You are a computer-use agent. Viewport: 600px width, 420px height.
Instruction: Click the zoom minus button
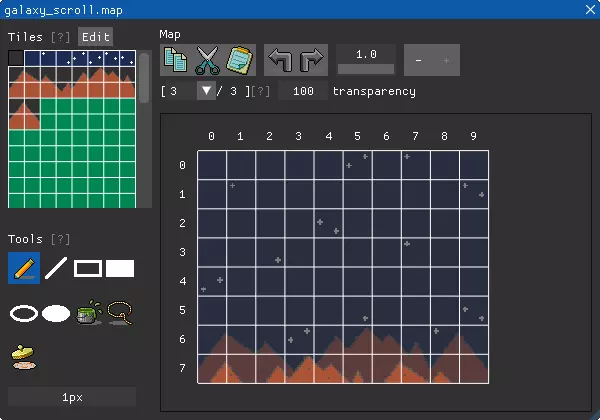(418, 60)
